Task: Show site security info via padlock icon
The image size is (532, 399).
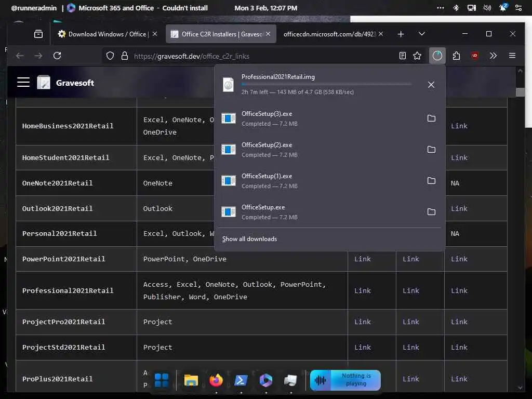Action: point(125,56)
